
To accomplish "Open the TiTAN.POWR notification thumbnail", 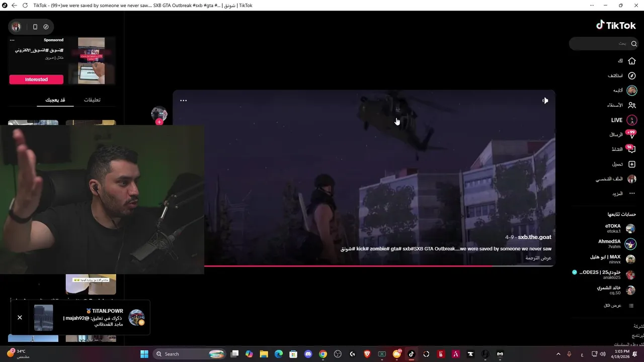I will 43,318.
